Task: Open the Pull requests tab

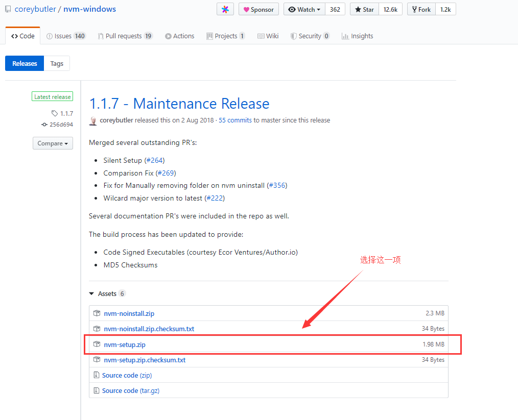Action: pyautogui.click(x=125, y=36)
